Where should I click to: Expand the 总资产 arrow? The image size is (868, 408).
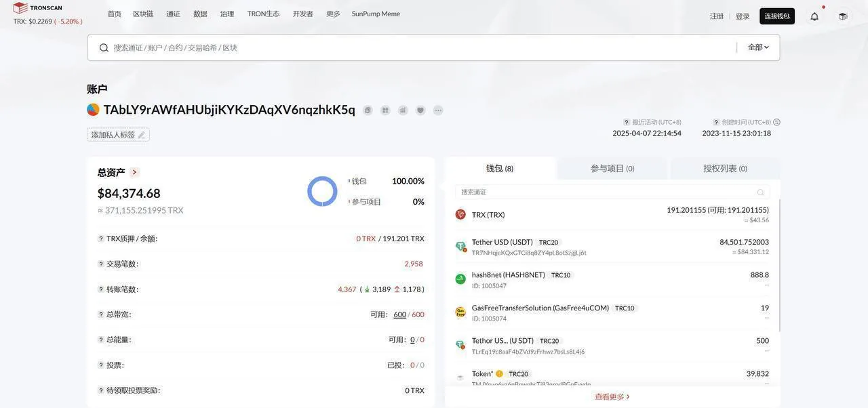click(x=134, y=172)
